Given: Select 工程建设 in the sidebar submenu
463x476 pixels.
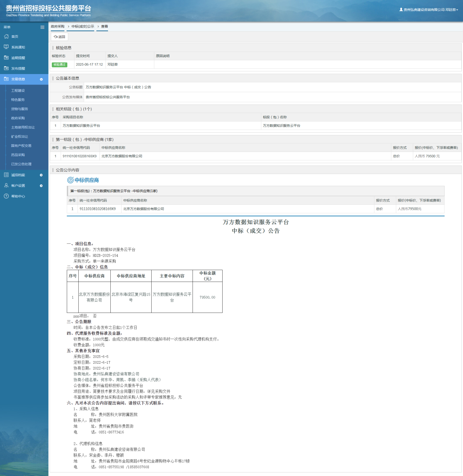Looking at the screenshot, I should tap(18, 91).
